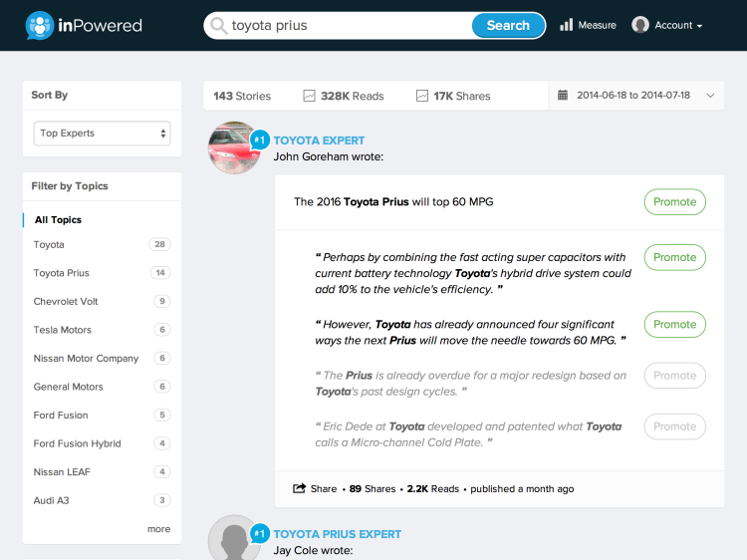Screen dimensions: 747x560
Task: Open John Goreham's red car avatar
Action: [233, 147]
